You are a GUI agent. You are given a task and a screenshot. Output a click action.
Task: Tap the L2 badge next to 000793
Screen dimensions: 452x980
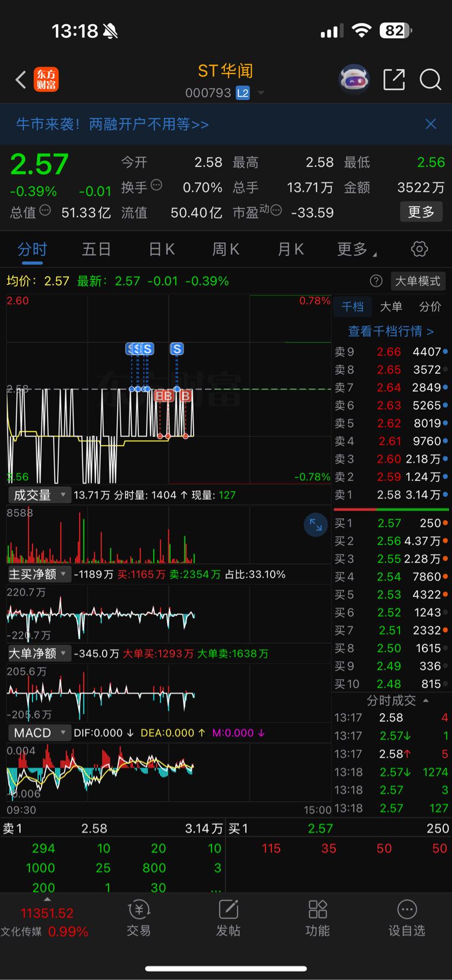coord(242,93)
